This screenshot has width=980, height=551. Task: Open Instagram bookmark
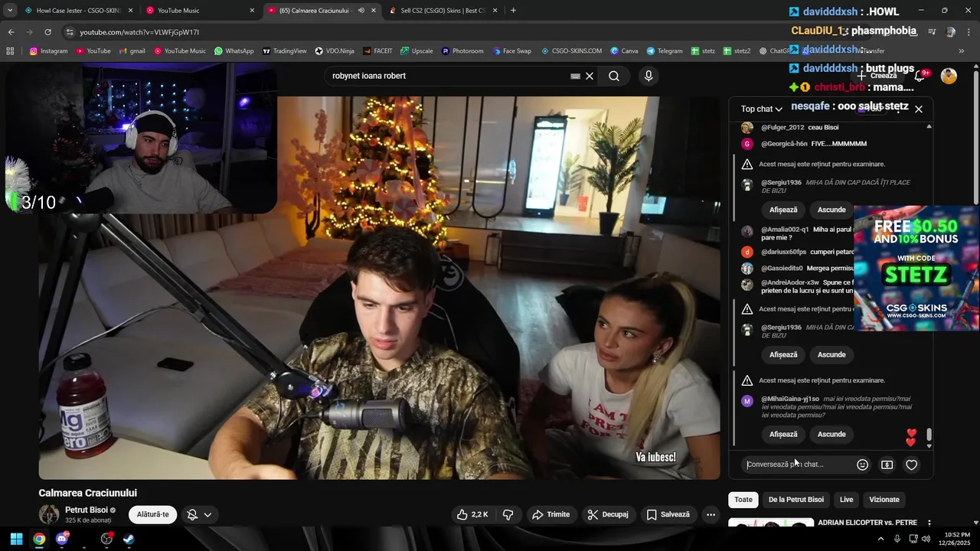(48, 51)
